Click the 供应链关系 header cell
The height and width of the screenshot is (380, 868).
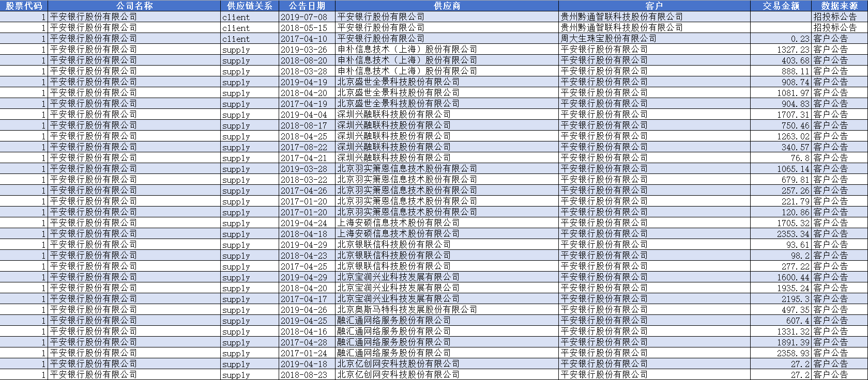pyautogui.click(x=249, y=6)
